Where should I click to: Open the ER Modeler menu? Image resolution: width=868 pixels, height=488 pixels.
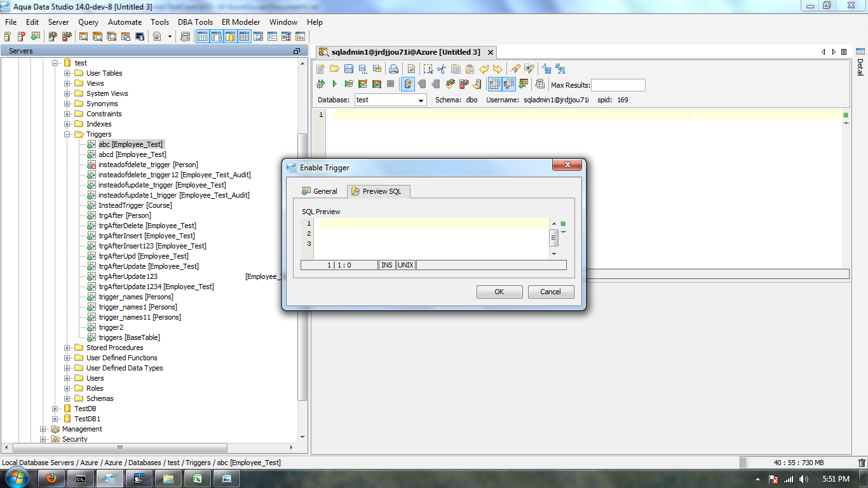[241, 22]
